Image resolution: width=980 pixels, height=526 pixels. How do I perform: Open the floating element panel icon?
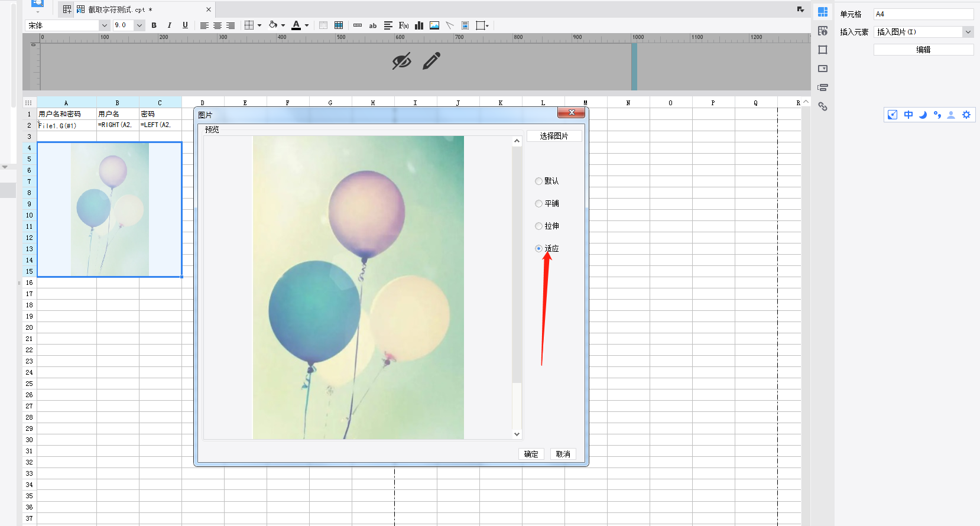coord(823,50)
